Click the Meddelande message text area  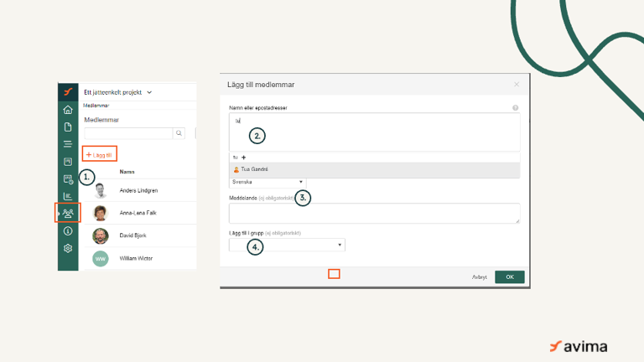tap(374, 213)
